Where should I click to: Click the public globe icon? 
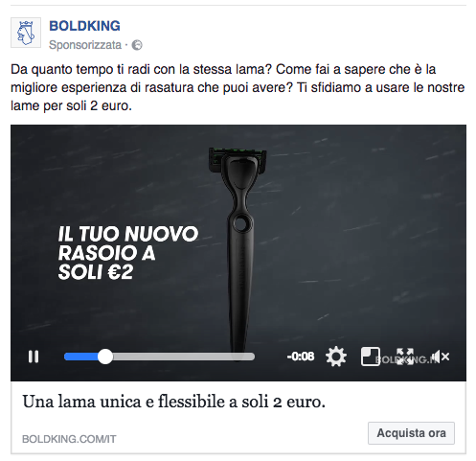[x=137, y=45]
